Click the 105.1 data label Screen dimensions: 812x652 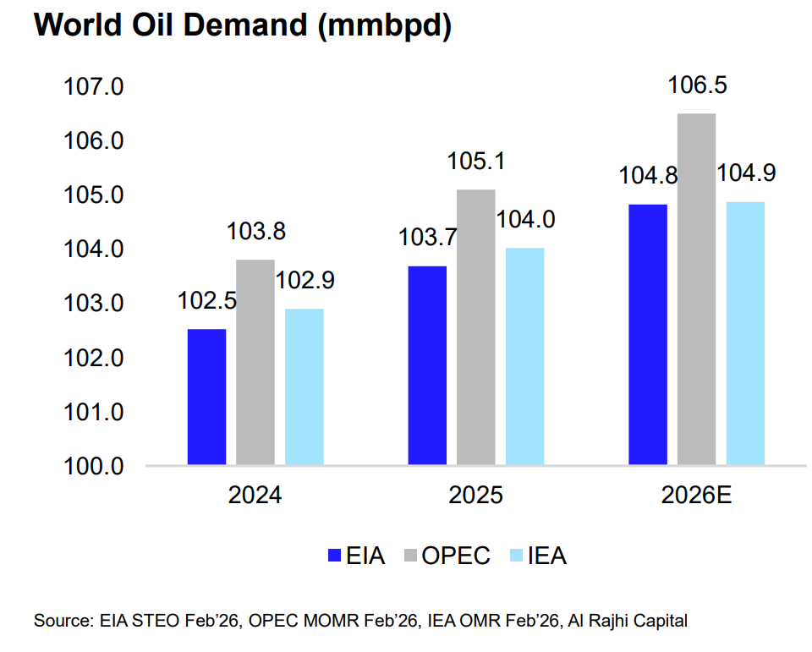tap(476, 161)
